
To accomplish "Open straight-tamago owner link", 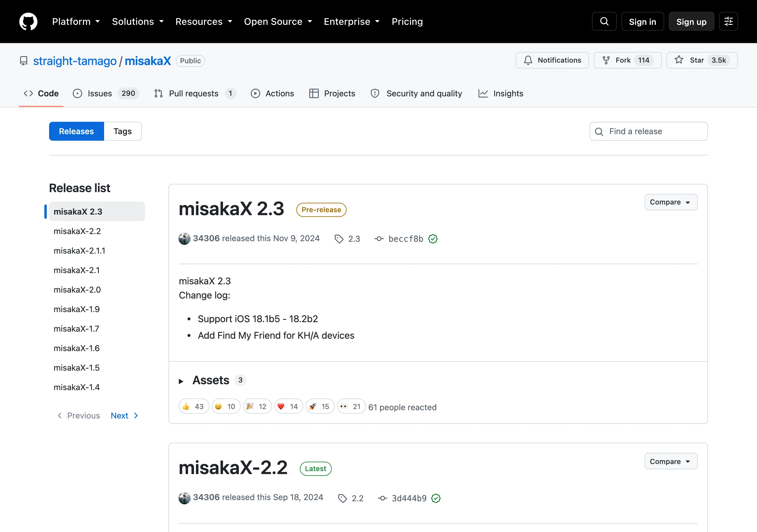I will coord(75,61).
